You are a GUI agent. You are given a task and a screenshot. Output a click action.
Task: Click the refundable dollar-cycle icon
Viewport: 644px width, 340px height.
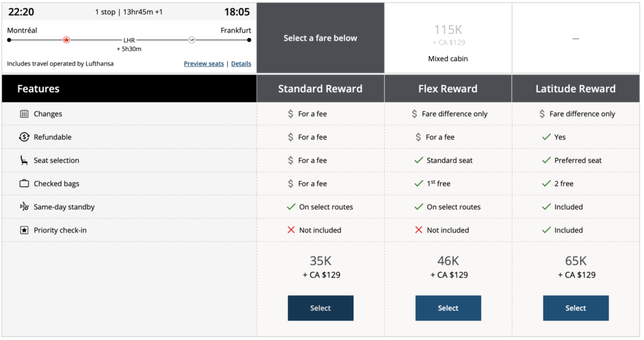click(x=24, y=137)
